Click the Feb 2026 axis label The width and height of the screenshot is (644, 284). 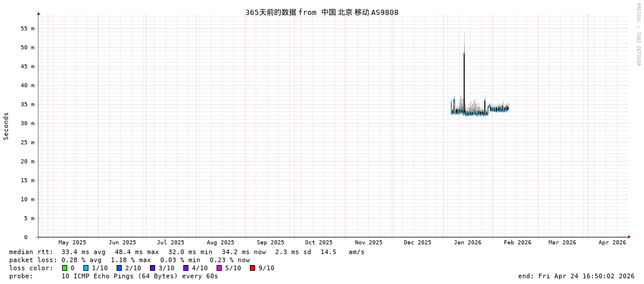518,243
